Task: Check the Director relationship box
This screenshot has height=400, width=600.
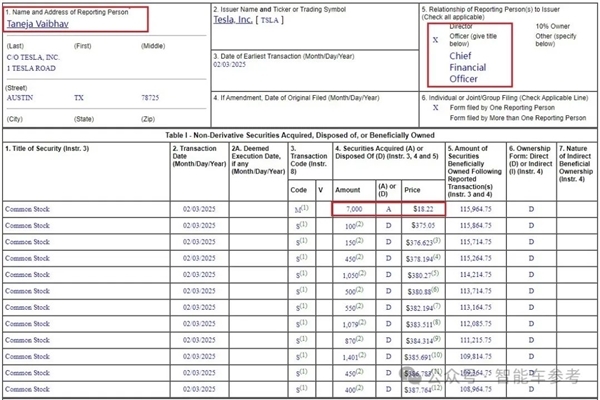Action: pos(435,26)
